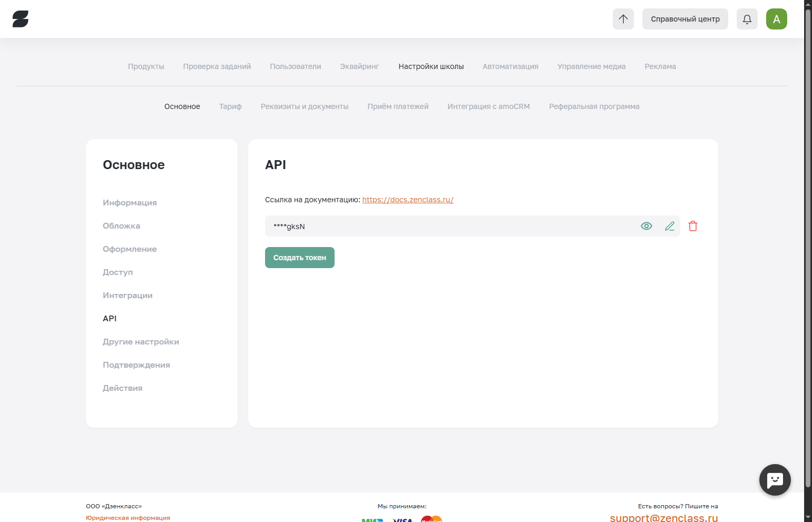
Task: Select the Настройки школы tab
Action: [x=431, y=66]
